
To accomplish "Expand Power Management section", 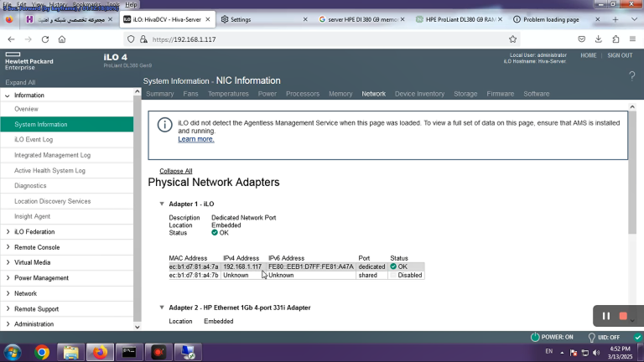I will [x=8, y=278].
